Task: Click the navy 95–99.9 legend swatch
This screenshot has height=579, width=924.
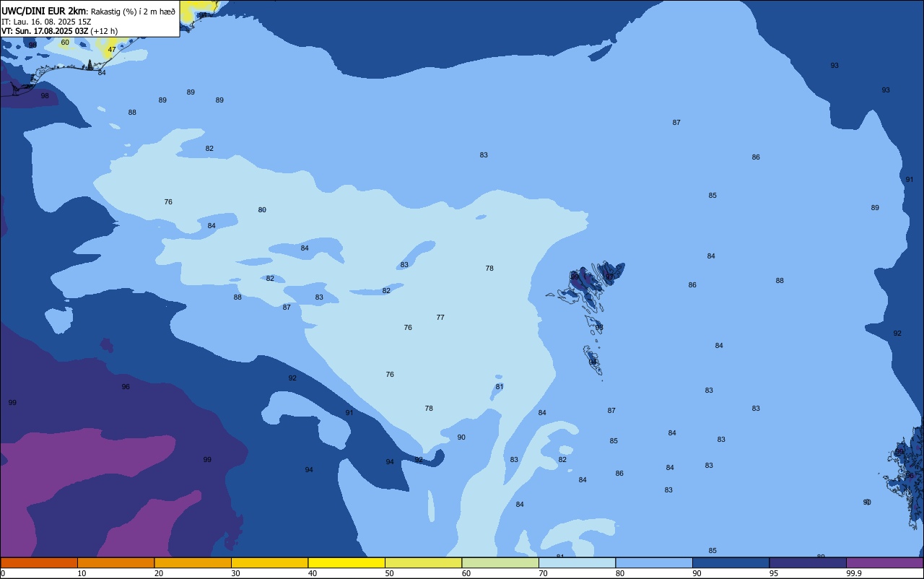Action: pyautogui.click(x=808, y=562)
